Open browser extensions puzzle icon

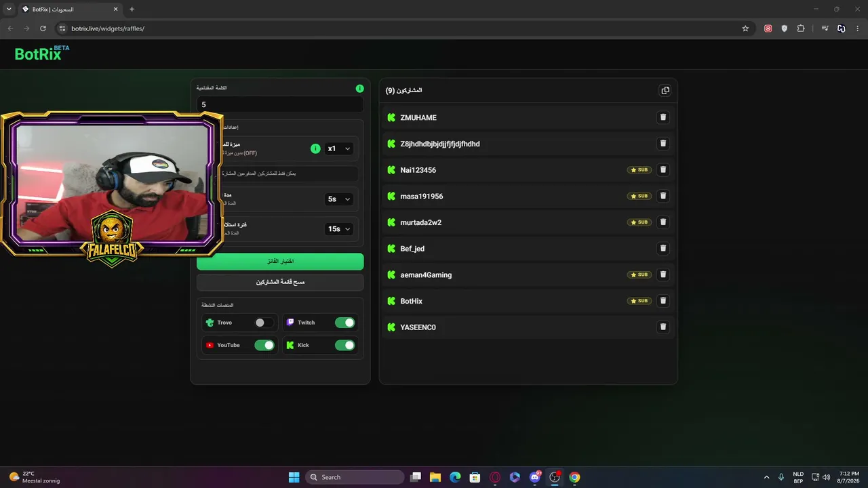click(801, 28)
